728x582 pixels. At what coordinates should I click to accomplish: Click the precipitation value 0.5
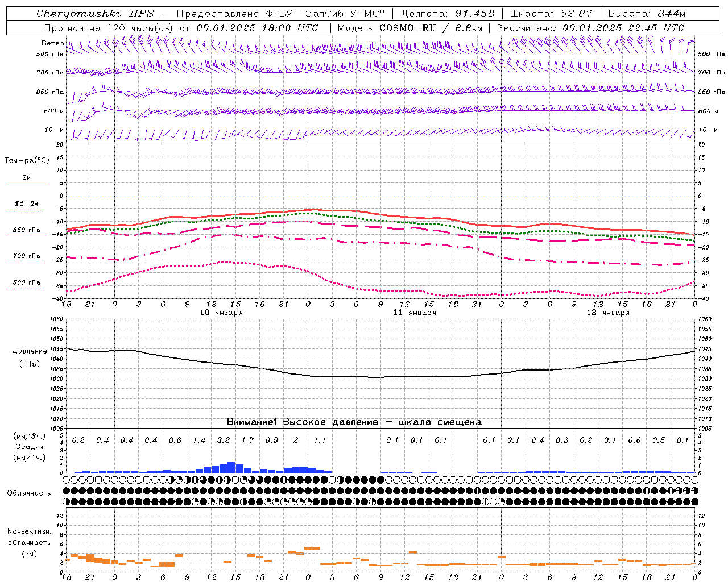click(x=659, y=440)
